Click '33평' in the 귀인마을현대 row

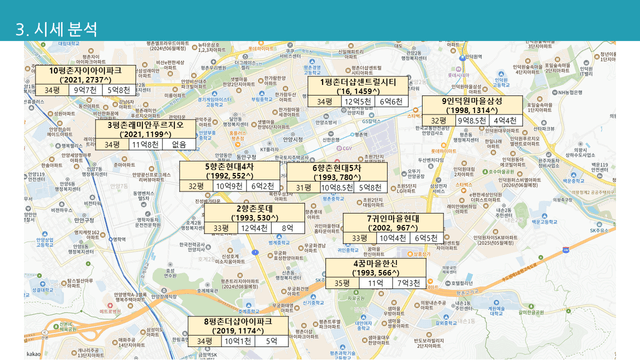click(x=360, y=238)
